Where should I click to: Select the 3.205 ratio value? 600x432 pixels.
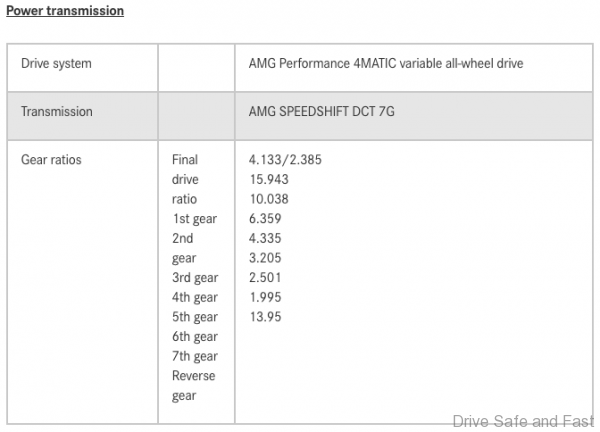tap(267, 258)
